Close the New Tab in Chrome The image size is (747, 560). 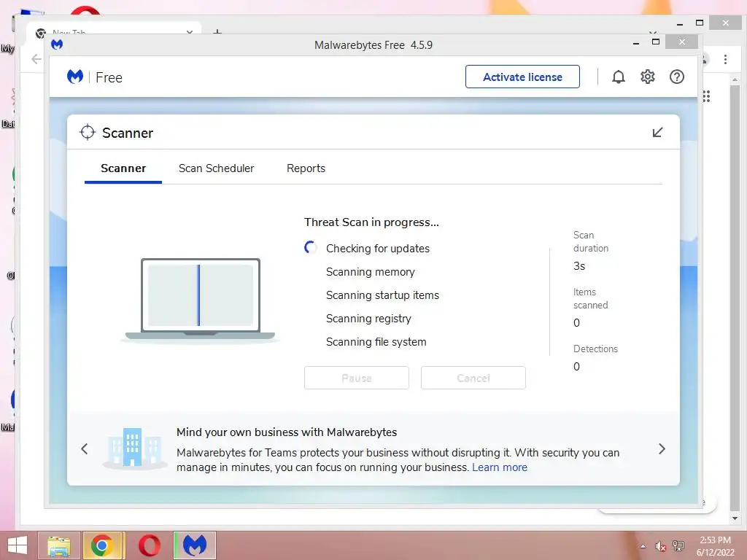click(190, 32)
